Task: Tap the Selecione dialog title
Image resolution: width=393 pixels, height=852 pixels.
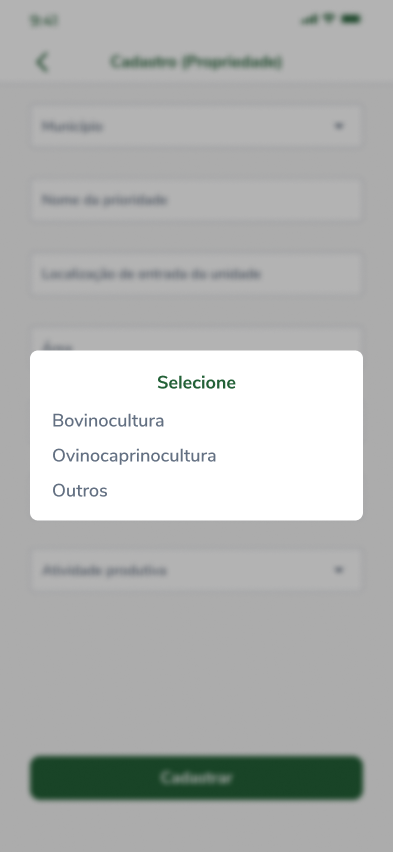Action: 196,383
